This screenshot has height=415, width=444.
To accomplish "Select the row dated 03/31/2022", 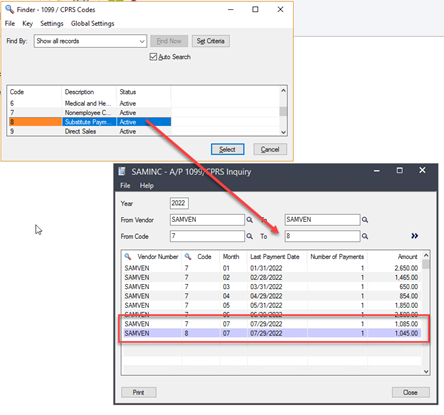I will pos(271,287).
